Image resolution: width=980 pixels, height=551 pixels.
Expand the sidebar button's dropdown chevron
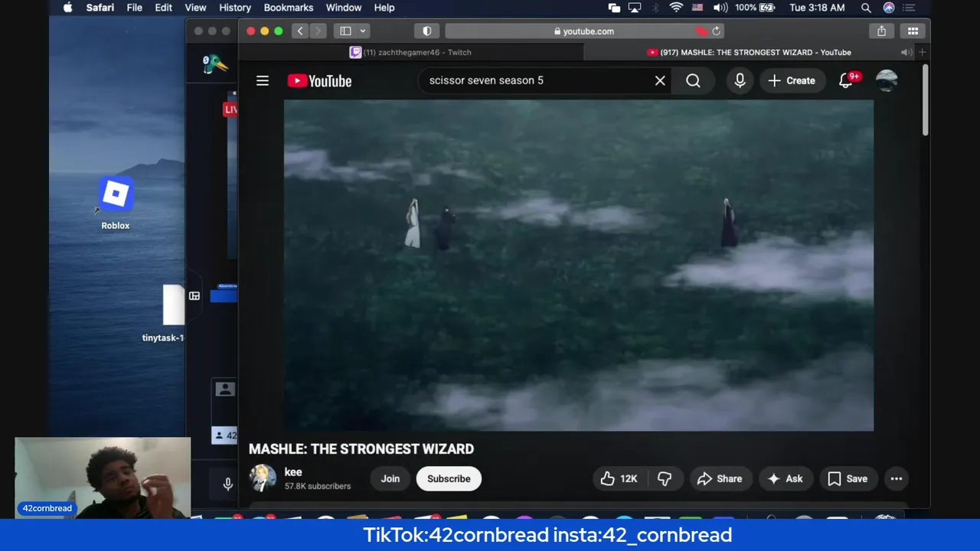click(x=363, y=31)
